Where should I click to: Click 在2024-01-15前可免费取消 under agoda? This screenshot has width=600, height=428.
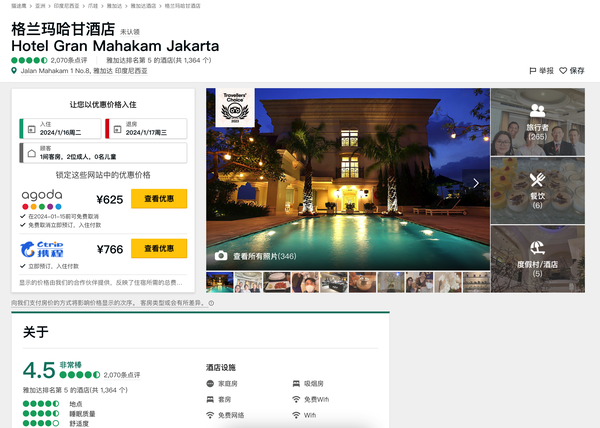pos(64,216)
